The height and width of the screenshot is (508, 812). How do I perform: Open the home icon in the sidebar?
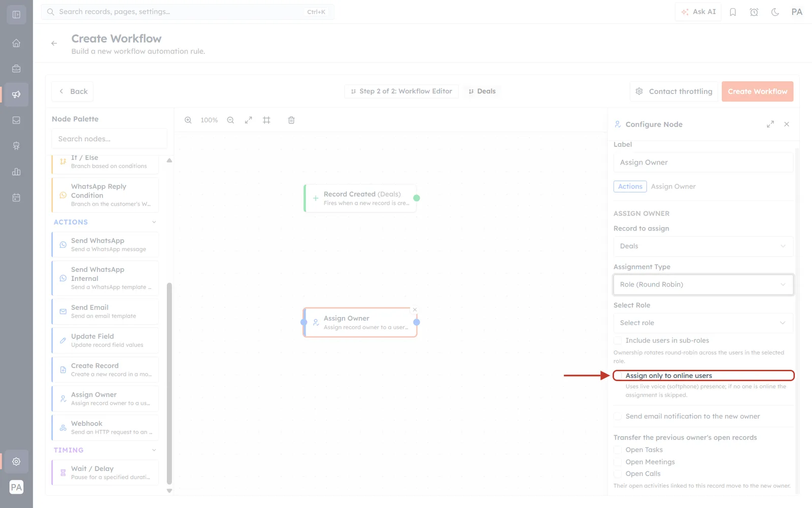pyautogui.click(x=16, y=43)
